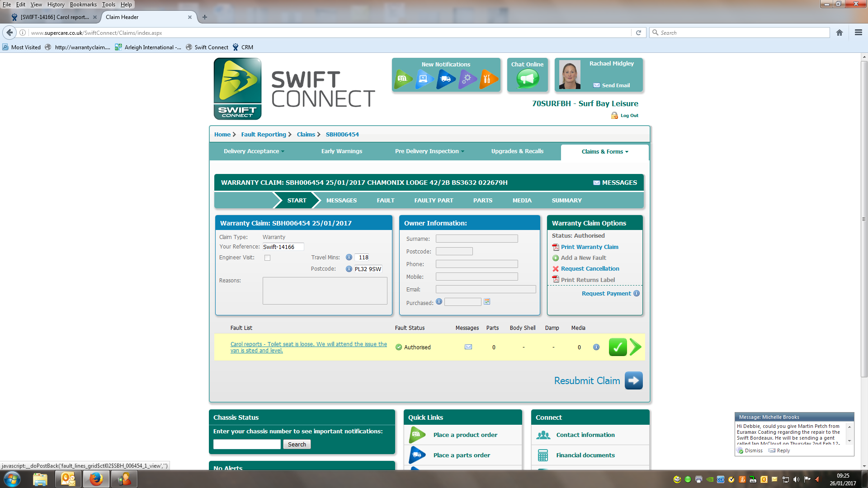Open the Purchased date calendar picker
This screenshot has height=488, width=868.
tap(487, 302)
